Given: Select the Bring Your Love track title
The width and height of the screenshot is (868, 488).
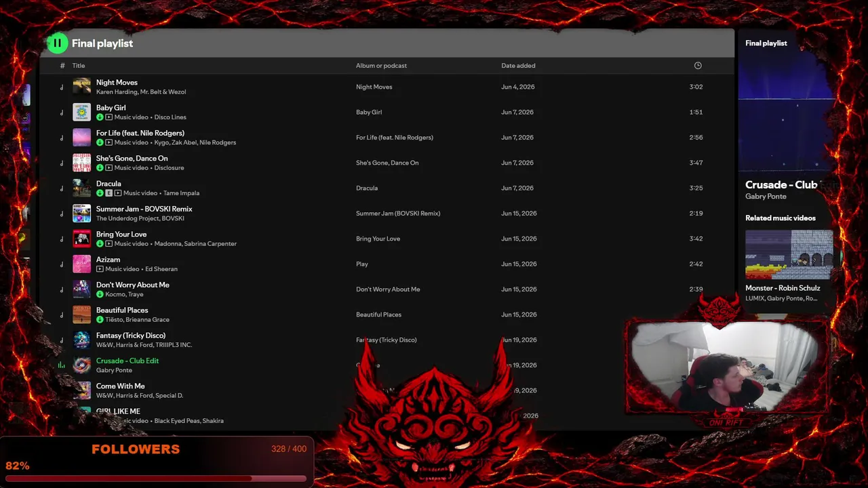Looking at the screenshot, I should point(121,235).
